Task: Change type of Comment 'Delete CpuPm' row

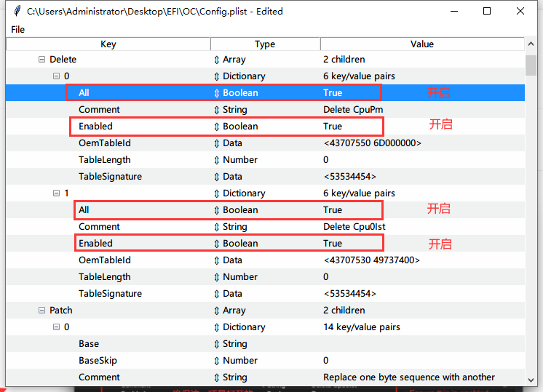Action: pyautogui.click(x=216, y=110)
